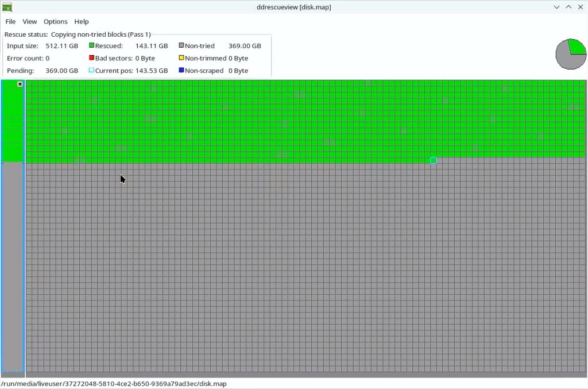Viewport: 588px width, 389px height.
Task: Click the cyan Current pos legend box
Action: point(91,70)
